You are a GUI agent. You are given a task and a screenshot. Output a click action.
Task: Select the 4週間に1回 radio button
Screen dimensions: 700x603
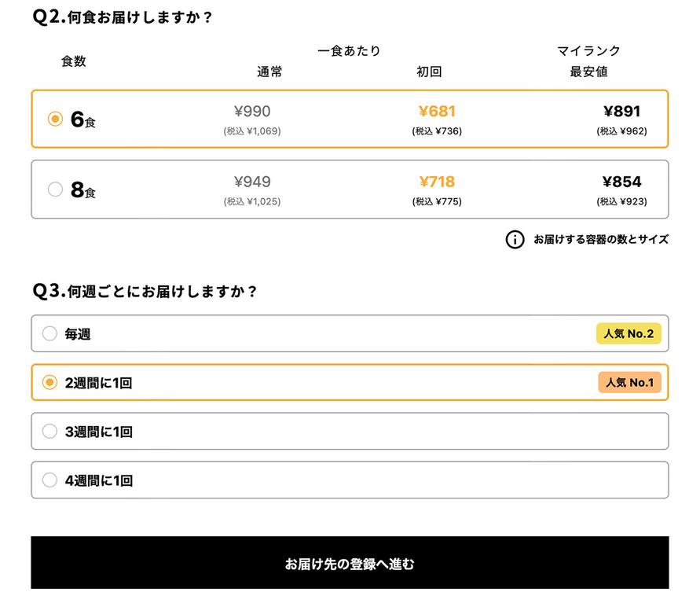(49, 480)
